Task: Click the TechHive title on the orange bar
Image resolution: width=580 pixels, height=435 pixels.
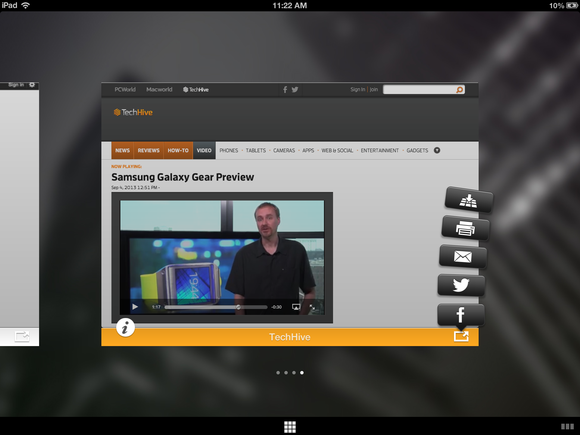Action: coord(290,337)
